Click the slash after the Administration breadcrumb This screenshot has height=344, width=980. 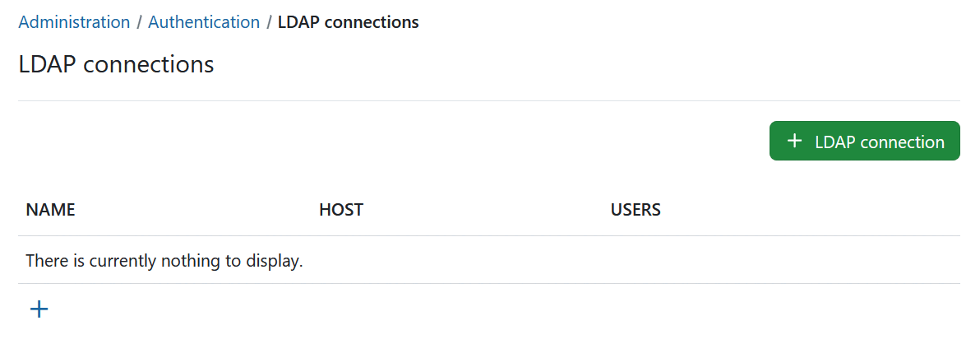point(139,22)
